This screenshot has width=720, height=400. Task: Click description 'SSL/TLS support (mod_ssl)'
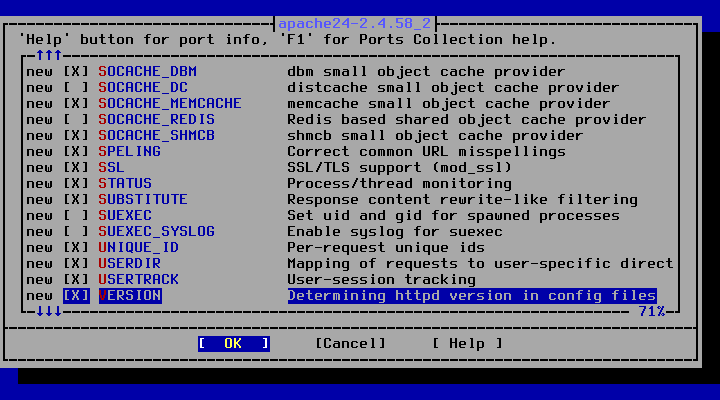tap(399, 168)
